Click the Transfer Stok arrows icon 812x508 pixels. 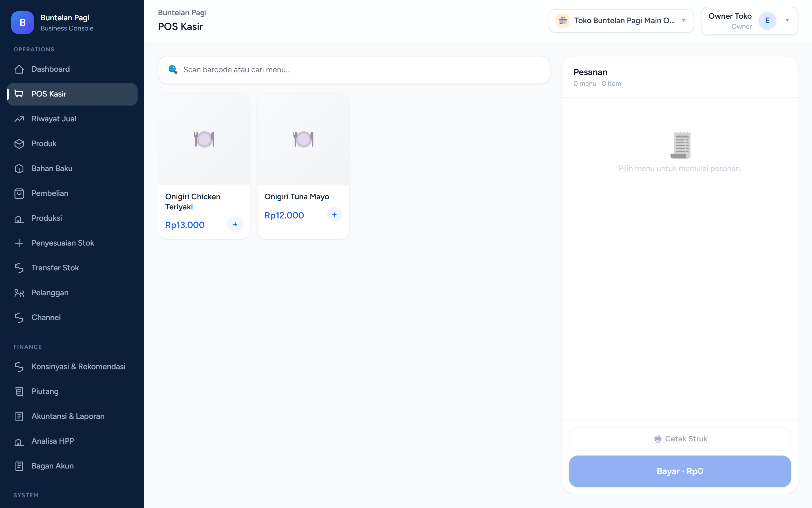tap(19, 268)
